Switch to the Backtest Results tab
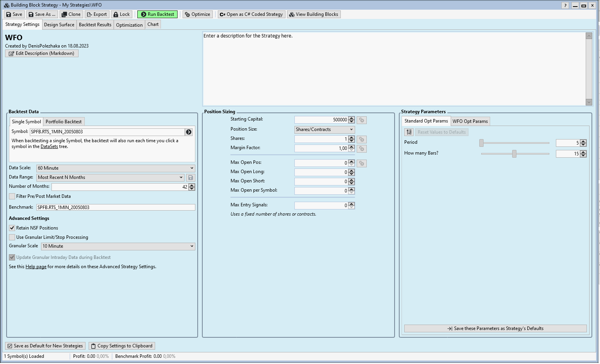Screen dimensions: 600x364 95,25
